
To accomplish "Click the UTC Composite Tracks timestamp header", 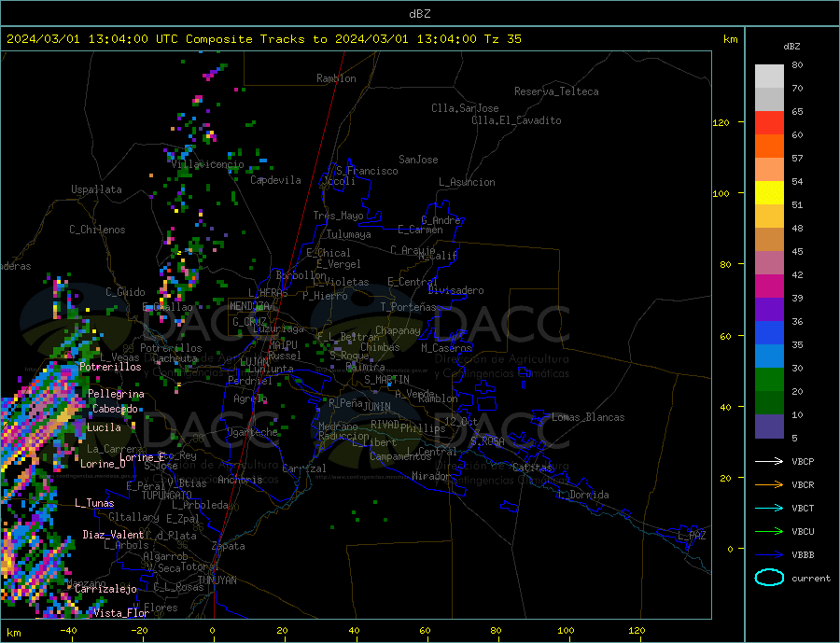I will [x=263, y=39].
